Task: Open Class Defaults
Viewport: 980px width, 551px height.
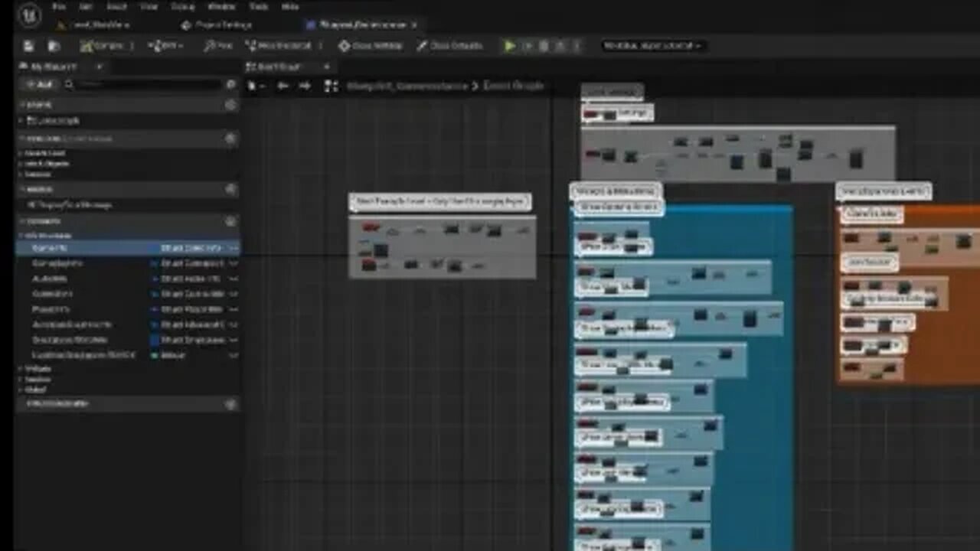Action: [449, 46]
